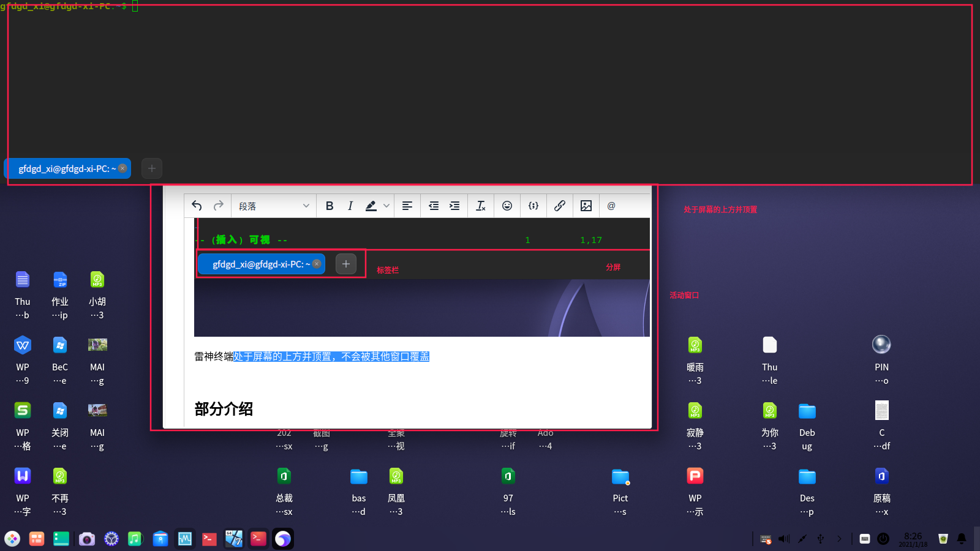Insert an image in the editor
This screenshot has height=551, width=980.
pyautogui.click(x=586, y=206)
